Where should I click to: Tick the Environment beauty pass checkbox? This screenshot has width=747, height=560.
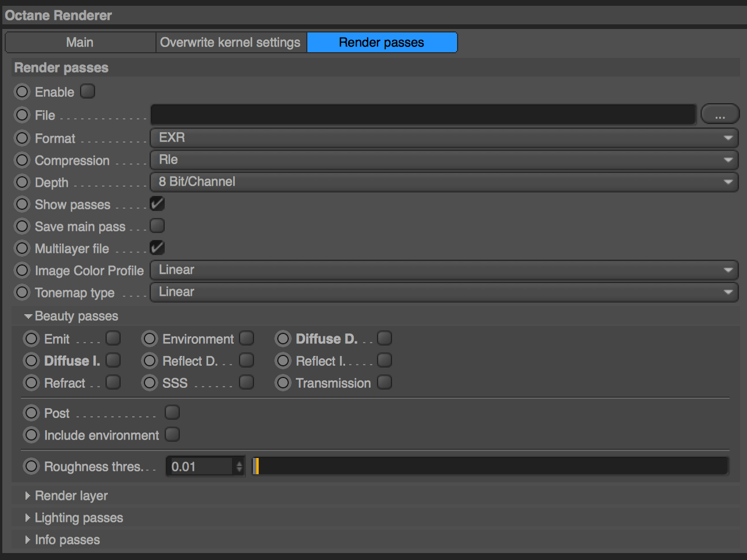[246, 338]
